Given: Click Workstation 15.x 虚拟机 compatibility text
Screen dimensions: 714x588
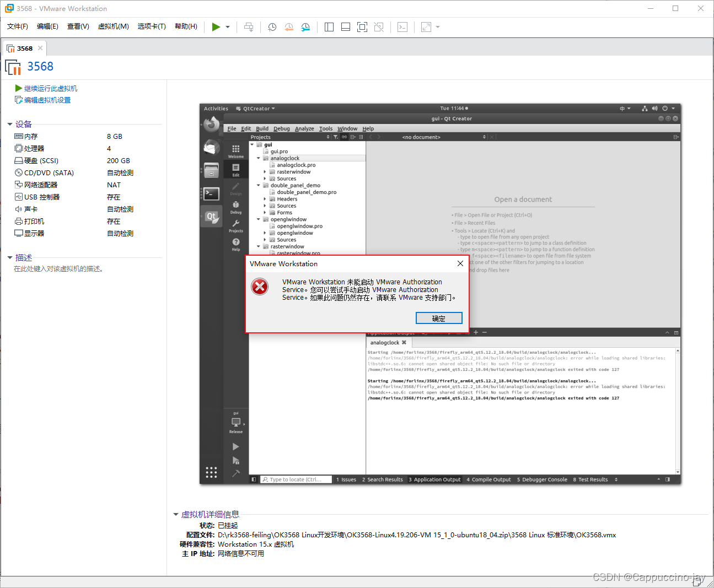Looking at the screenshot, I should pyautogui.click(x=256, y=544).
